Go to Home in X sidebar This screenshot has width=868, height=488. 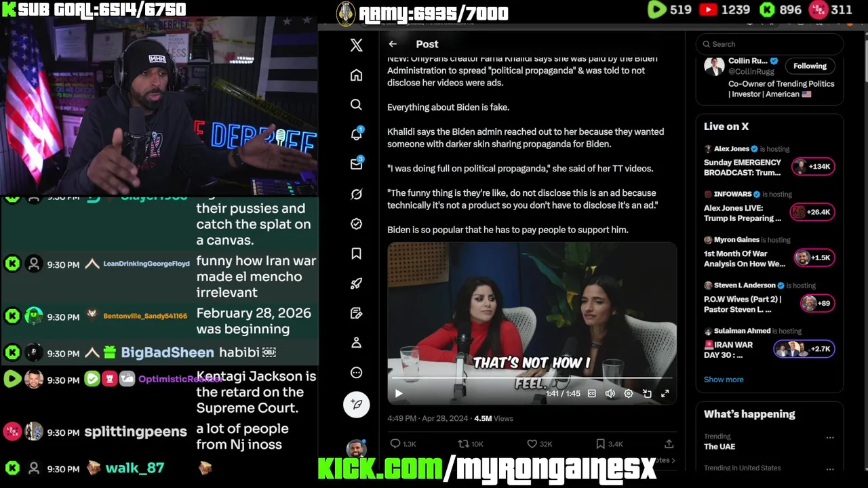pyautogui.click(x=356, y=75)
